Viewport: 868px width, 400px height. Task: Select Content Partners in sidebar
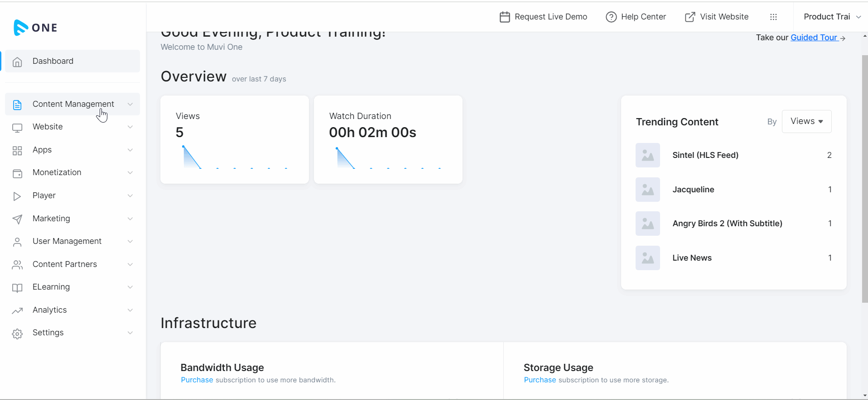point(65,264)
